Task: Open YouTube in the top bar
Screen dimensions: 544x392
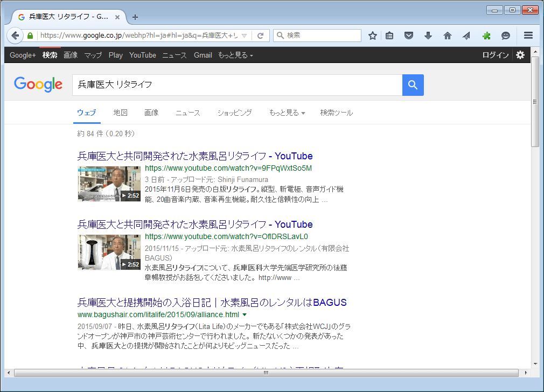Action: 143,55
